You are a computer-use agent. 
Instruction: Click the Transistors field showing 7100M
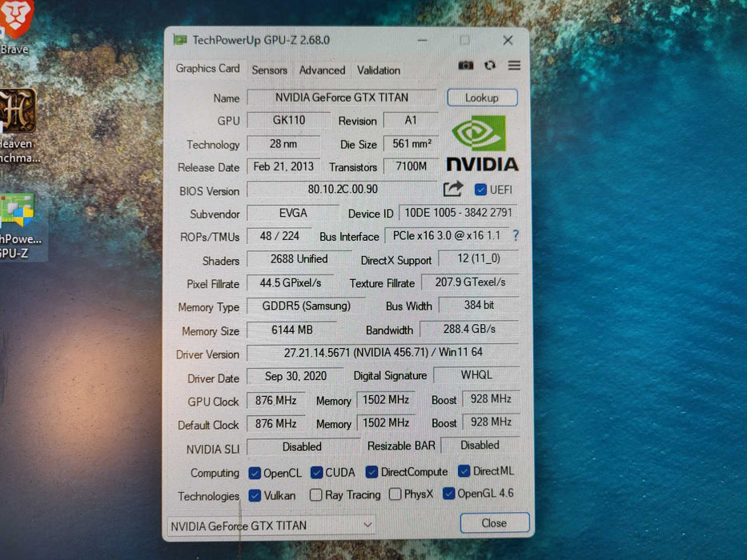click(x=412, y=166)
